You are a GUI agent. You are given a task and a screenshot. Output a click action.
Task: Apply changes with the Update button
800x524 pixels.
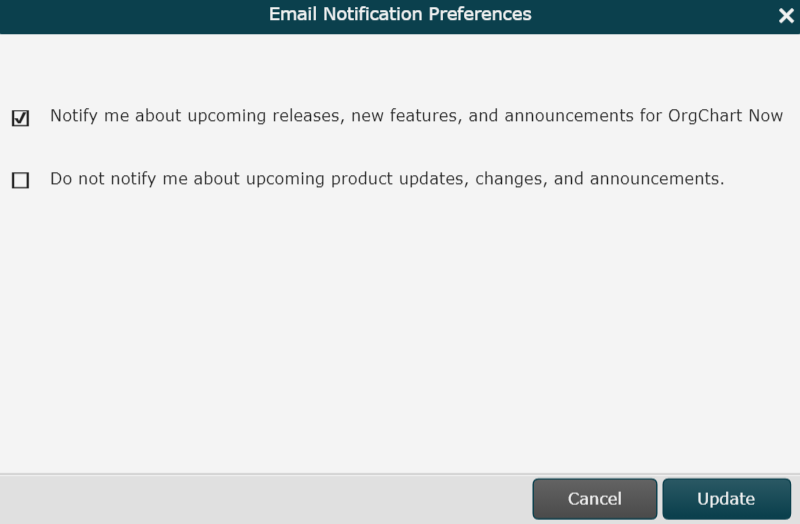pyautogui.click(x=725, y=499)
